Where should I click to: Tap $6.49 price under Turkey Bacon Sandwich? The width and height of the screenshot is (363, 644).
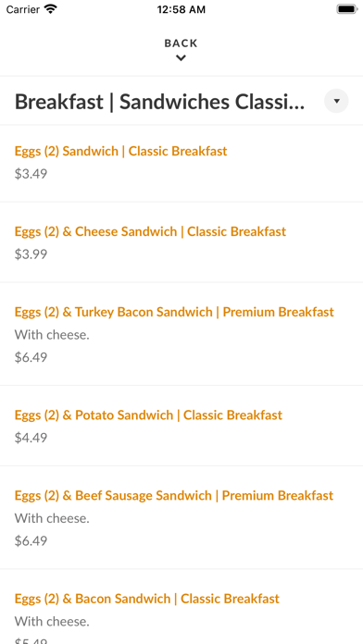[x=31, y=357]
